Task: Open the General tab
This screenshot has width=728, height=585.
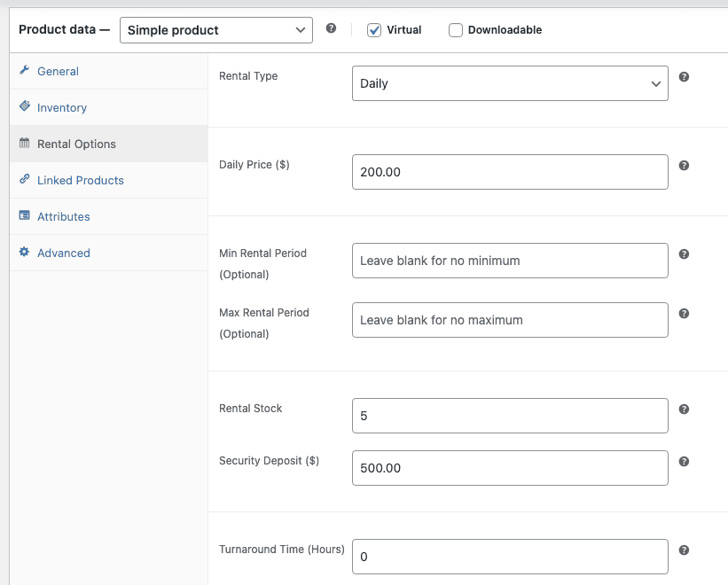Action: click(58, 71)
